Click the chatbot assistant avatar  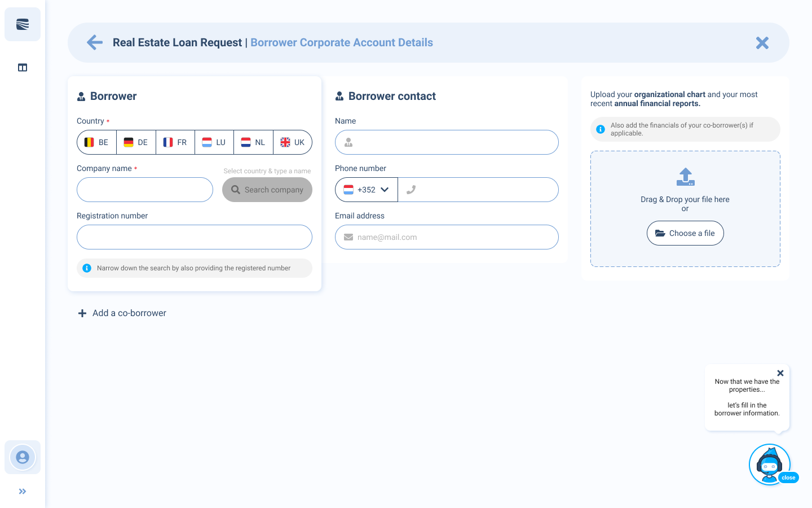tap(769, 464)
